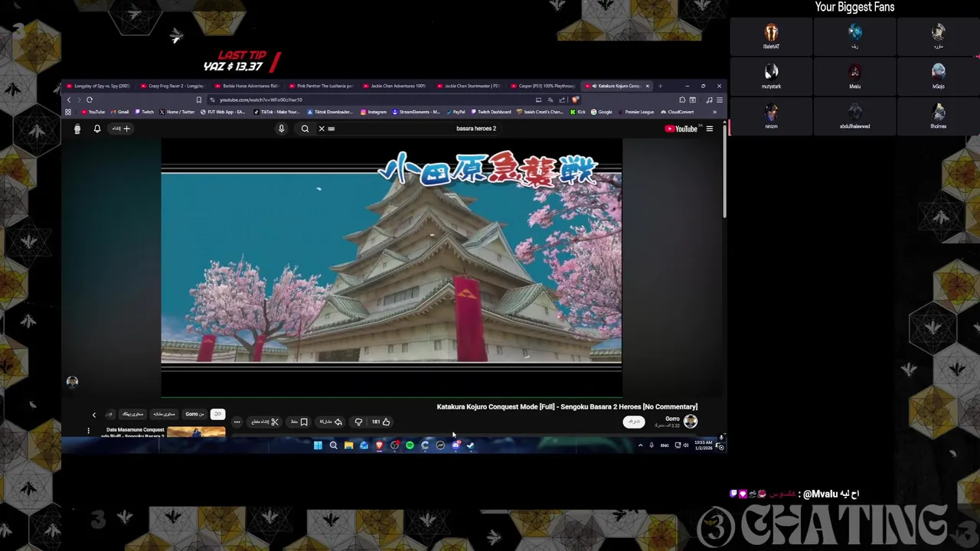
Task: Select the ninizm fan card
Action: [x=771, y=116]
